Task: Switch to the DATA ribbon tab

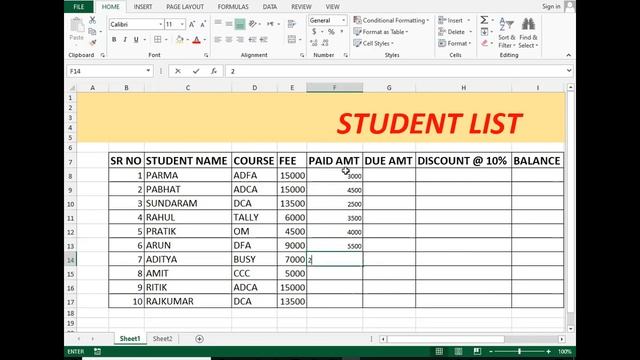Action: pyautogui.click(x=270, y=7)
